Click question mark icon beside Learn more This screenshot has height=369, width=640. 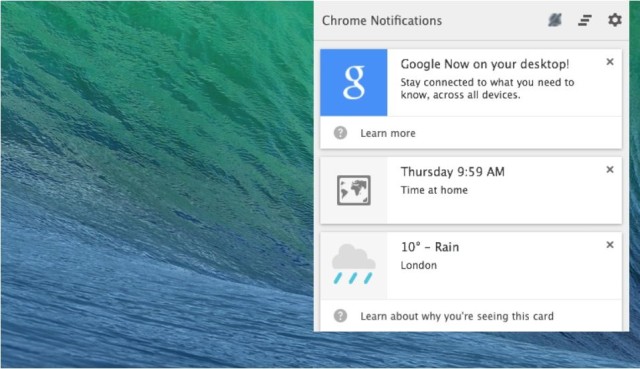(340, 133)
